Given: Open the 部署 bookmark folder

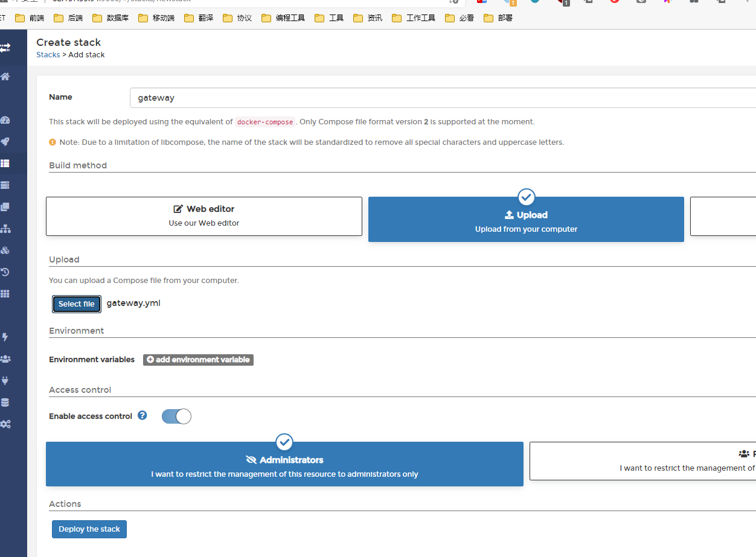Looking at the screenshot, I should tap(498, 18).
